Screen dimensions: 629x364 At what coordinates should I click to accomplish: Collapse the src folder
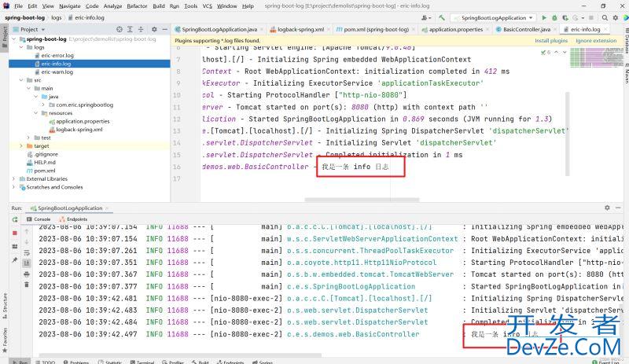click(x=21, y=80)
